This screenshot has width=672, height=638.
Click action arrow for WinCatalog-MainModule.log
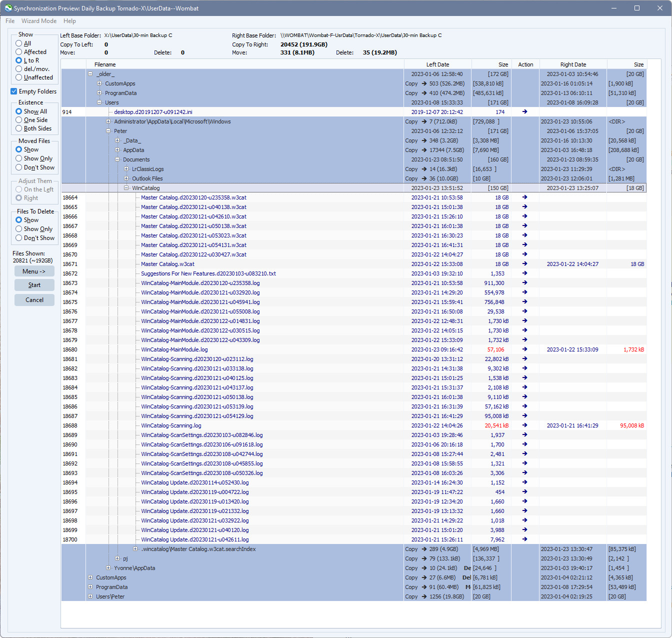(x=524, y=349)
